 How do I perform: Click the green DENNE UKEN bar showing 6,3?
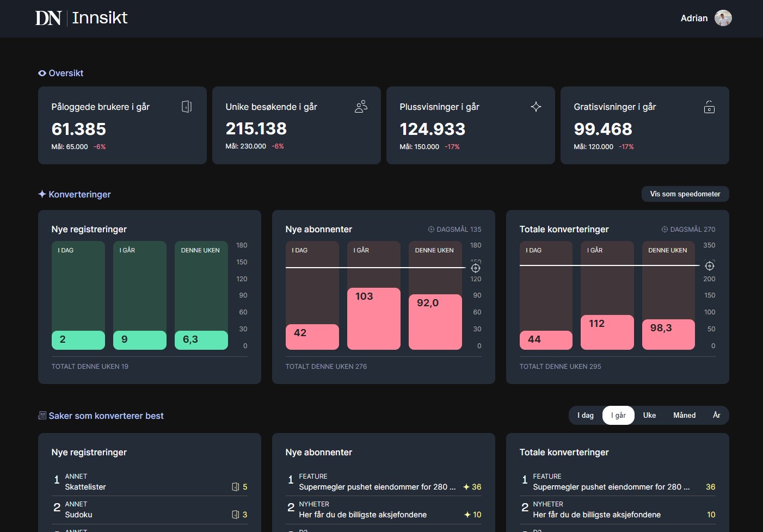(201, 340)
